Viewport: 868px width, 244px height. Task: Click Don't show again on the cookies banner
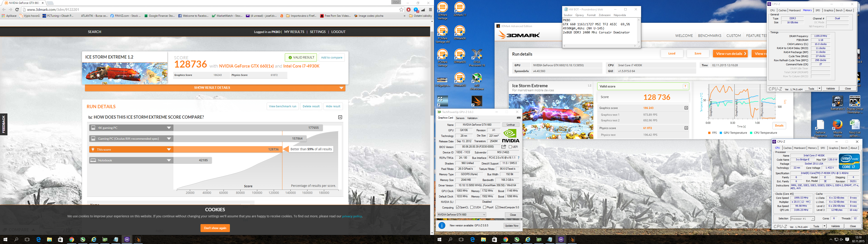[x=215, y=228]
